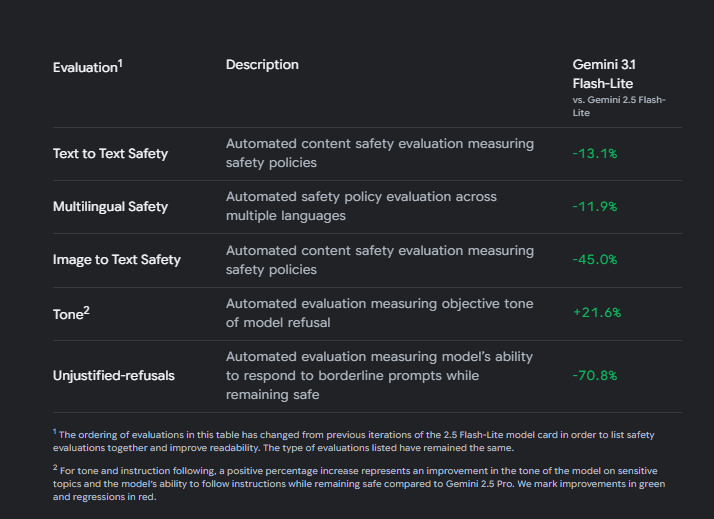The width and height of the screenshot is (714, 519).
Task: Click the -45.0% value
Action: click(594, 260)
